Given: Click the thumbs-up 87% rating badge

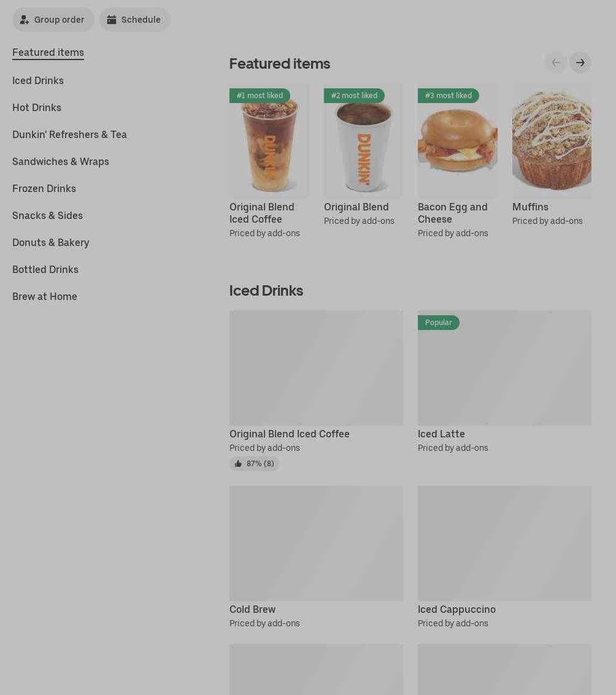Looking at the screenshot, I should pos(254,464).
